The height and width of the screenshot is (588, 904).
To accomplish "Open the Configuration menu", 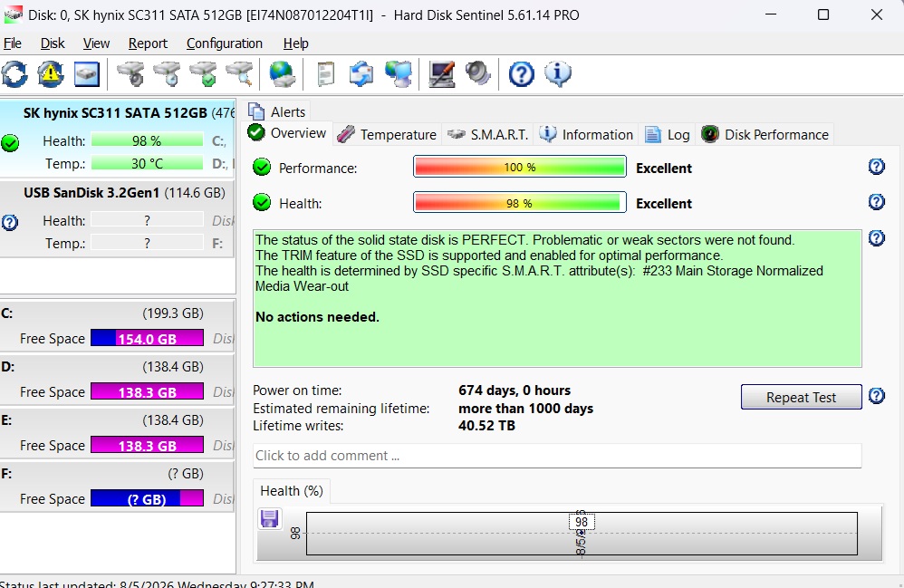I will pyautogui.click(x=225, y=43).
